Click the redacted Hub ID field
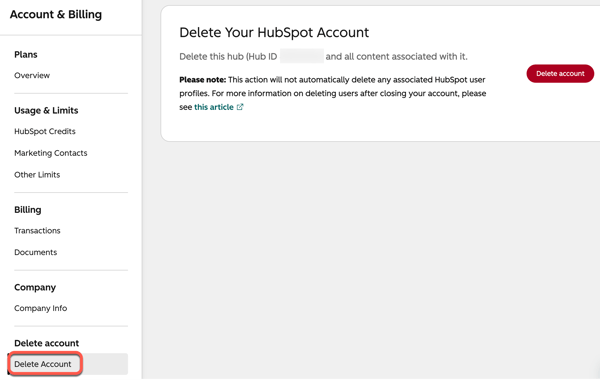 (302, 56)
